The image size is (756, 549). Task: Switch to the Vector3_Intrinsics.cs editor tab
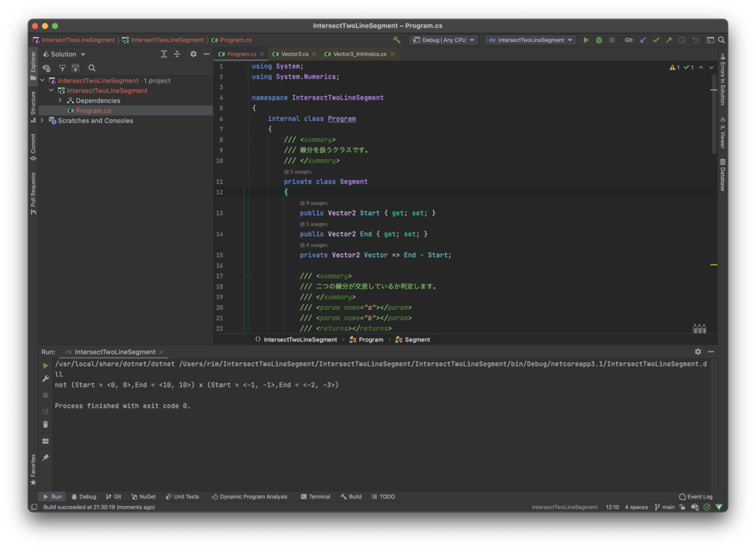359,54
